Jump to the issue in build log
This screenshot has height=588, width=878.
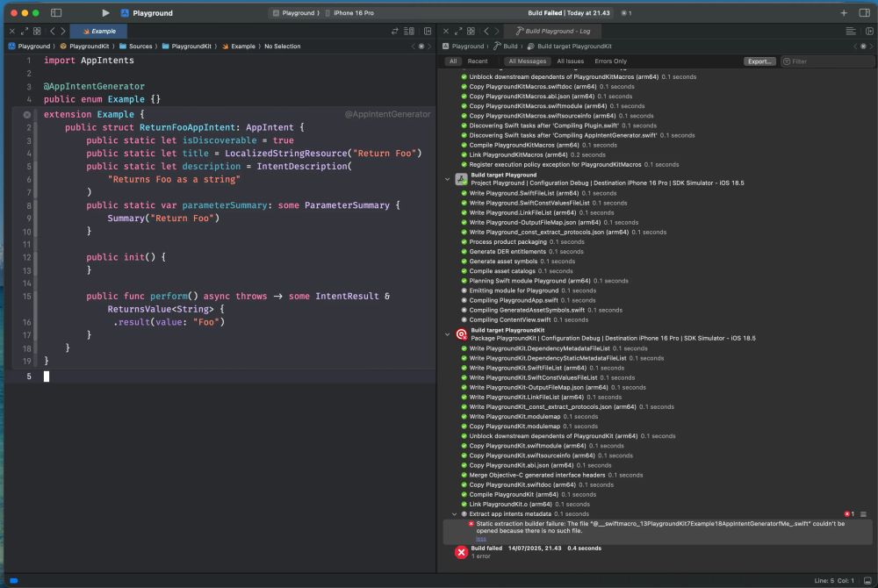[x=863, y=47]
